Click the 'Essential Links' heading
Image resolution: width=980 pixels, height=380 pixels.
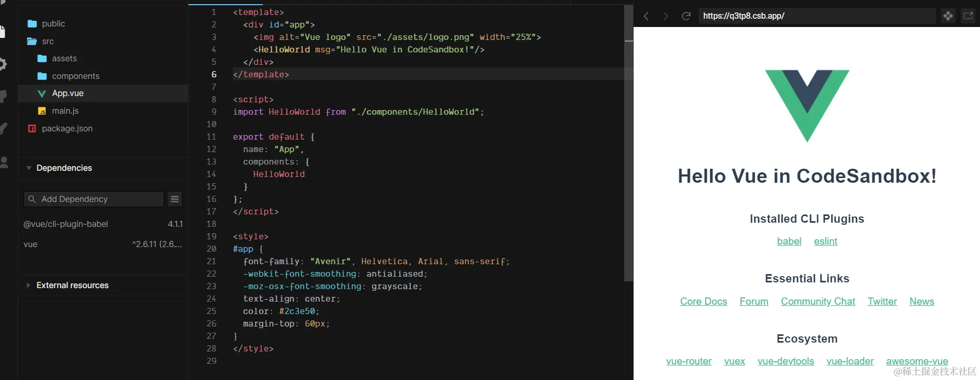(807, 279)
